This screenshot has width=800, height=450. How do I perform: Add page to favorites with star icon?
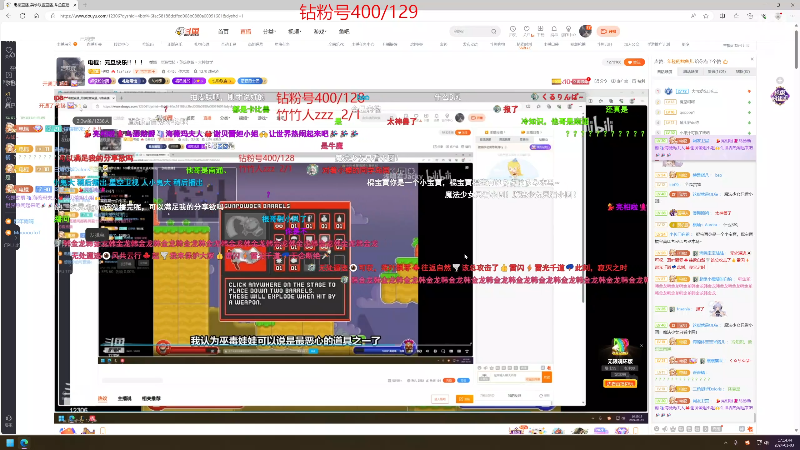[x=706, y=16]
